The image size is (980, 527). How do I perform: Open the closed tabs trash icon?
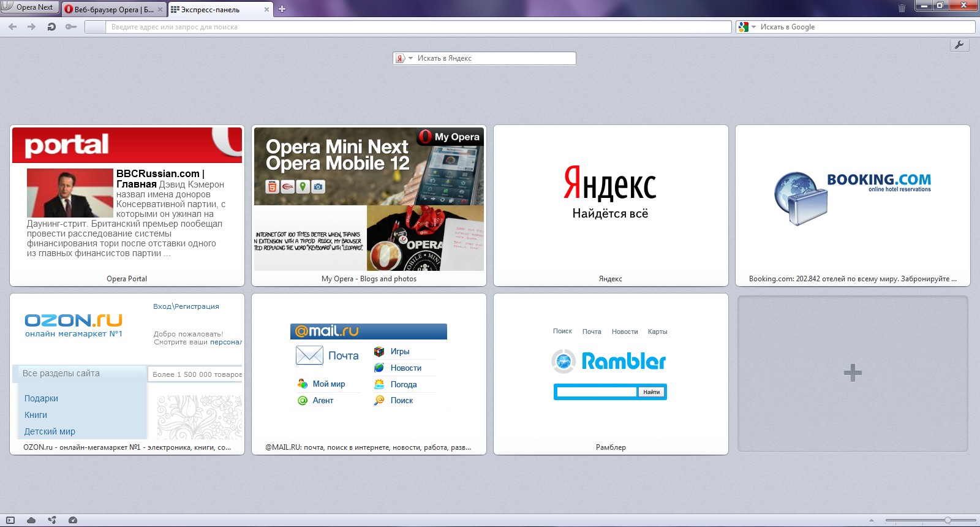902,9
